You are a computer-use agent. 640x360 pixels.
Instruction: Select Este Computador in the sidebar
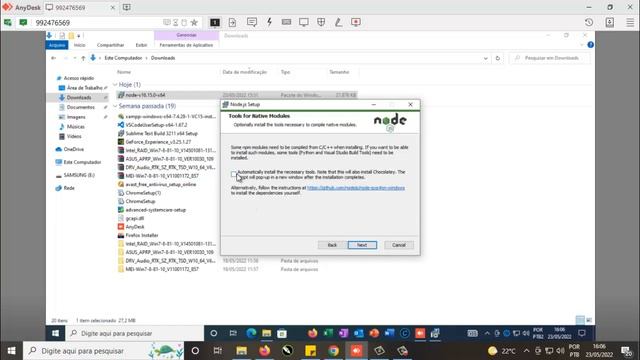click(82, 162)
